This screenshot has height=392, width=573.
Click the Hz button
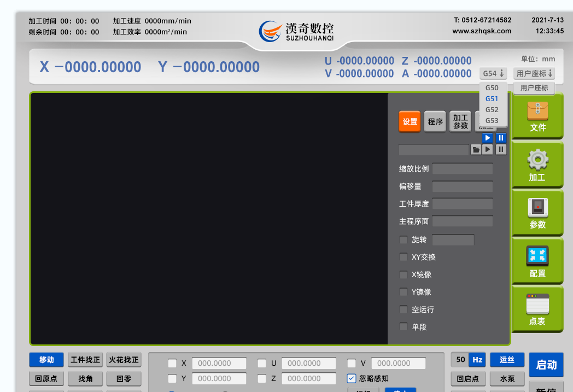[x=477, y=360]
